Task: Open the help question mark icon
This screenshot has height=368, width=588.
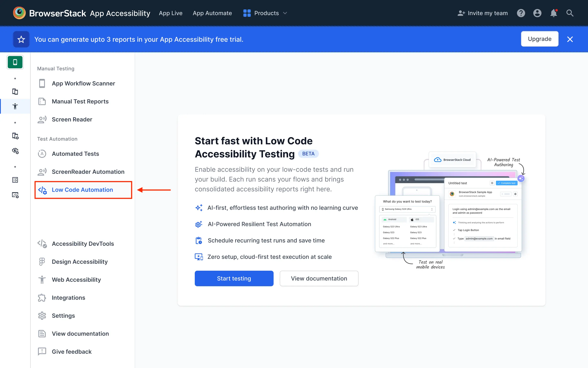Action: coord(521,13)
